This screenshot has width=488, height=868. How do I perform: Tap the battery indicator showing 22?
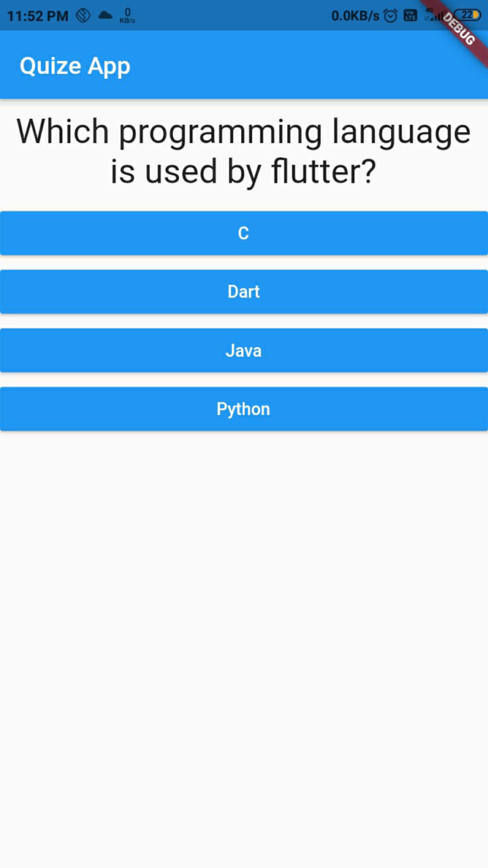point(468,15)
